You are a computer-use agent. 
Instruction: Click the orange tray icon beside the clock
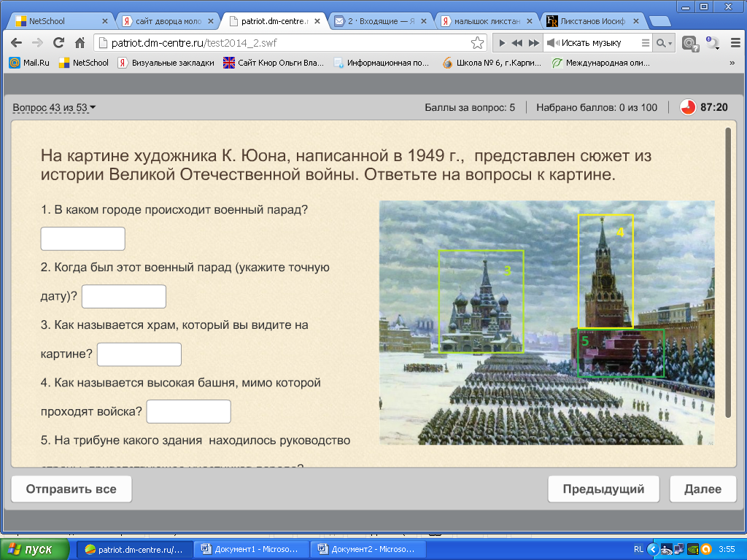point(706,550)
